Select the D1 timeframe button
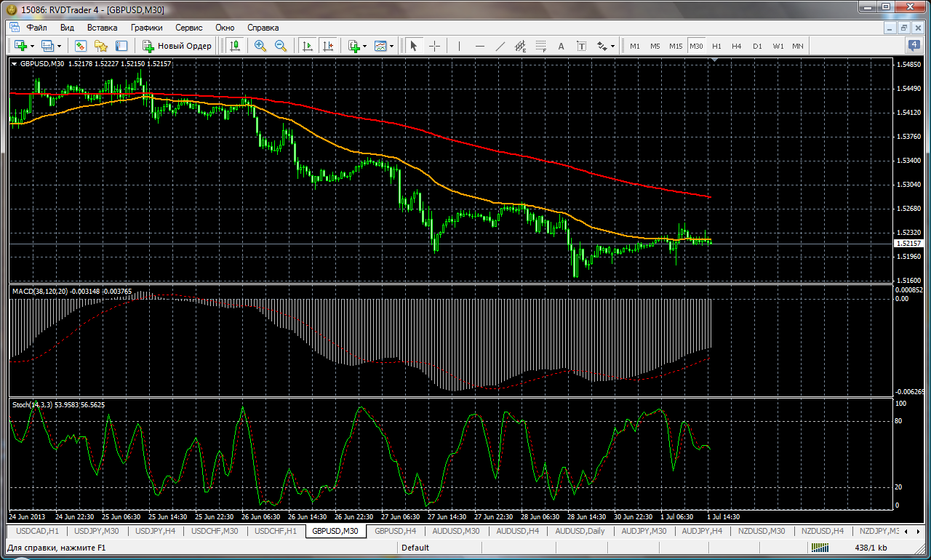The height and width of the screenshot is (560, 931). (x=757, y=46)
